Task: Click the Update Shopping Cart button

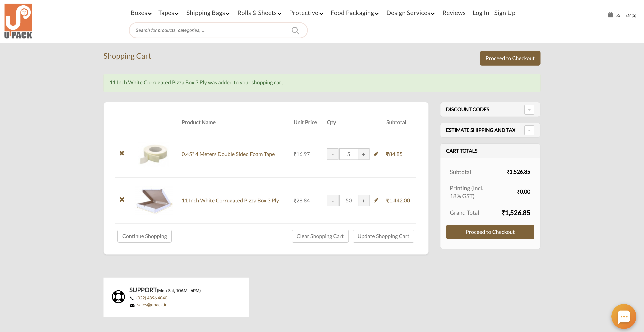Action: point(383,236)
